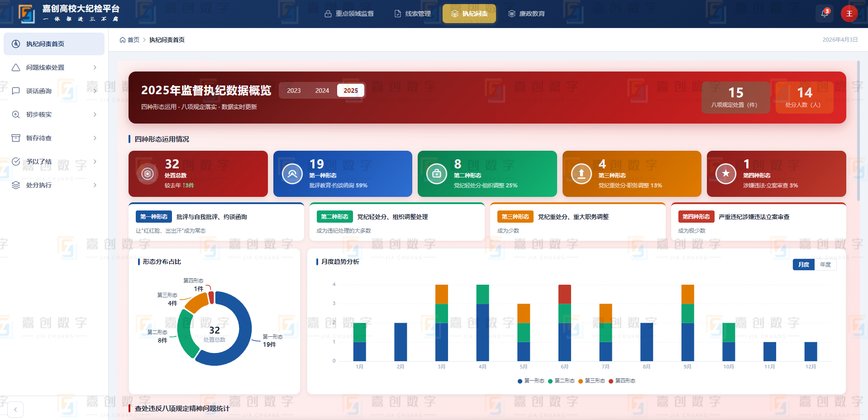Screen dimensions: 868x420
Task: Click the layers icon beside 廉政教育
Action: 512,14
